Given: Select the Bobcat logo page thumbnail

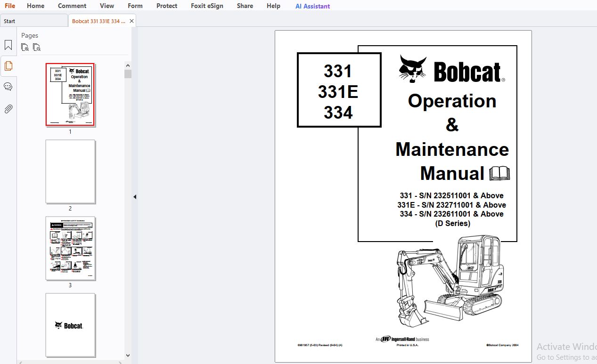Looking at the screenshot, I should click(70, 325).
